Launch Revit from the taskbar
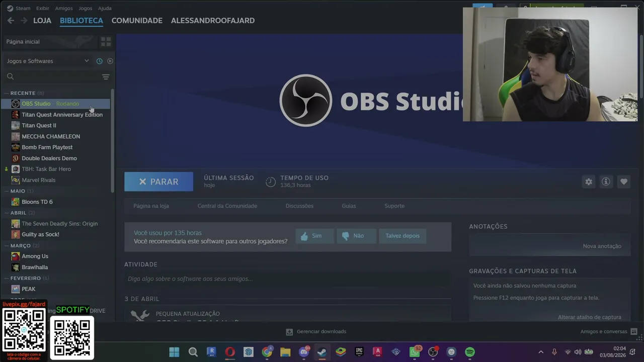Viewport: 644px width, 362px height. click(x=211, y=352)
